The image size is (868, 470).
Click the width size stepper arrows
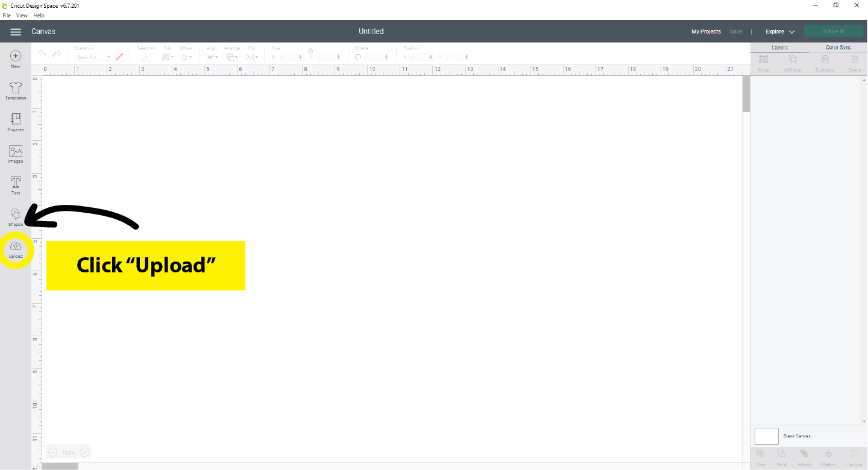(x=300, y=57)
